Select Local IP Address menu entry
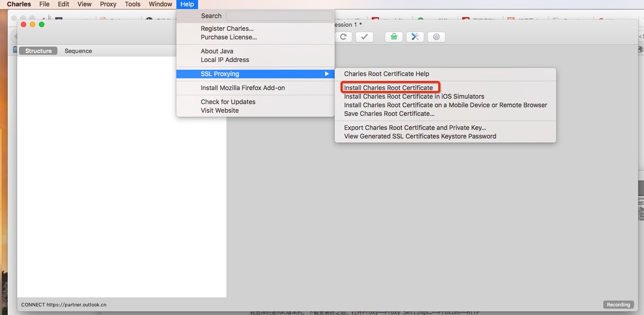This screenshot has width=644, height=315. 256,60
